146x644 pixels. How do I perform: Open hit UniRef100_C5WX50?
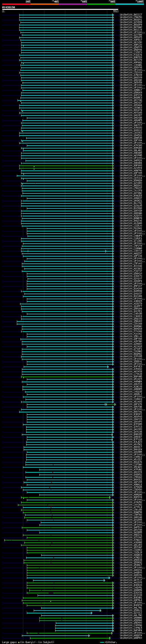coord(131,17)
